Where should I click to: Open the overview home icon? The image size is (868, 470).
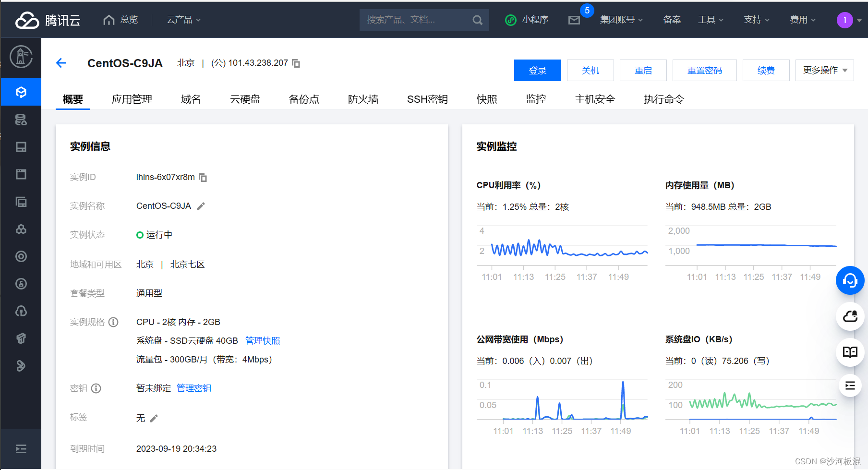(x=109, y=20)
